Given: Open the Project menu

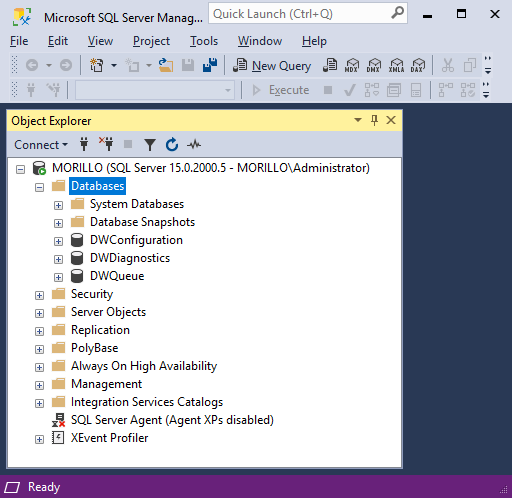Looking at the screenshot, I should click(x=151, y=41).
